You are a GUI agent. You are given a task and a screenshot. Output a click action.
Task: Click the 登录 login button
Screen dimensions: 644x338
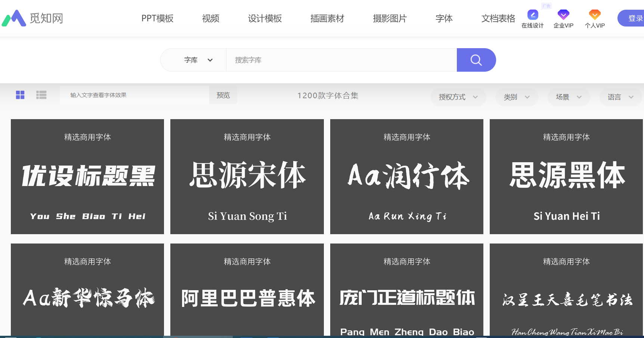click(633, 18)
